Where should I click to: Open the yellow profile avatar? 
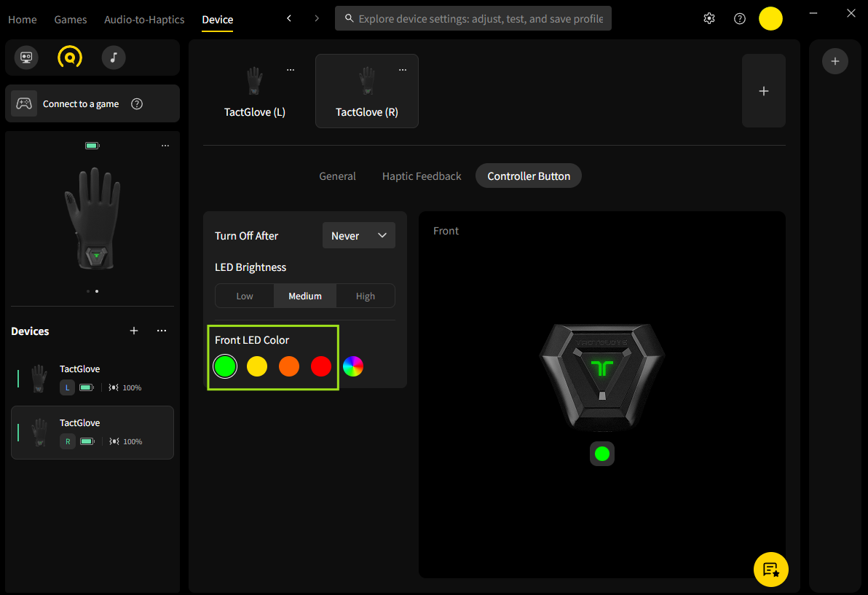[x=770, y=19]
